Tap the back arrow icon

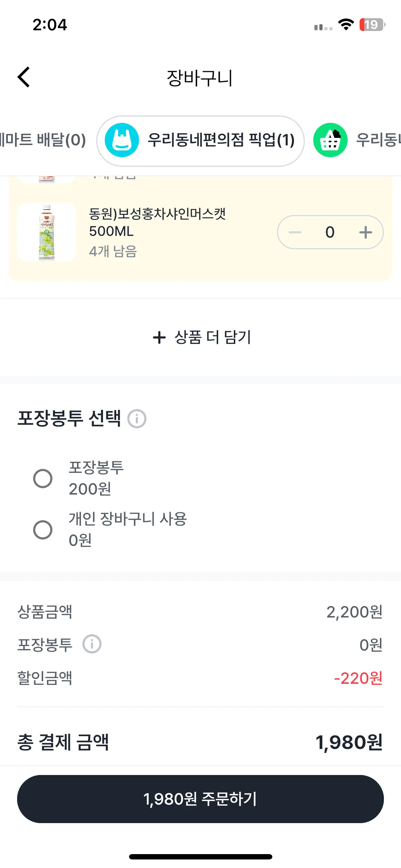pyautogui.click(x=24, y=77)
